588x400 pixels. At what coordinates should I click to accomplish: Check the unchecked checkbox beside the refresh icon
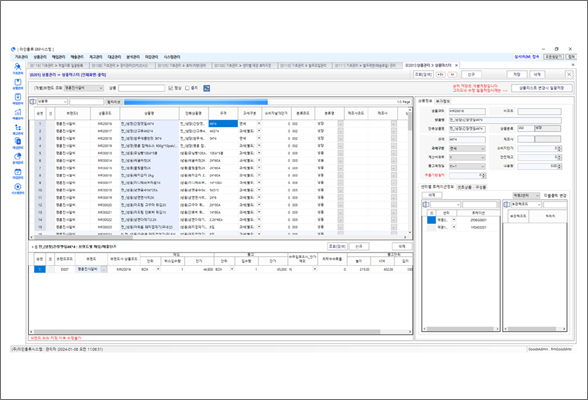click(x=187, y=88)
